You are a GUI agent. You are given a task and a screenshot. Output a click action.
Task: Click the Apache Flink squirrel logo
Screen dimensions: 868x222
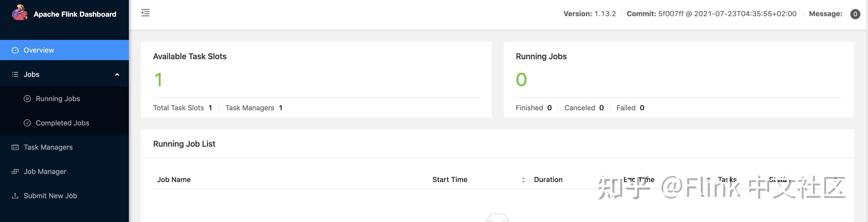click(19, 13)
